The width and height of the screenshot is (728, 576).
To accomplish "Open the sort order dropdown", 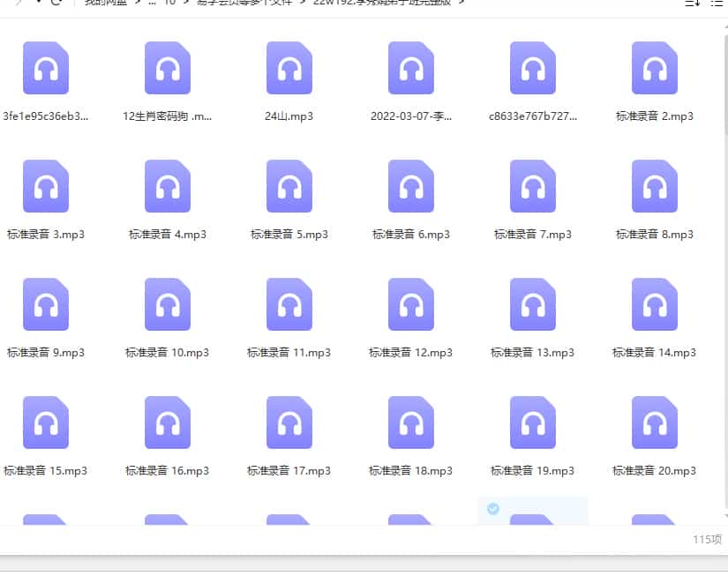I will coord(694,4).
